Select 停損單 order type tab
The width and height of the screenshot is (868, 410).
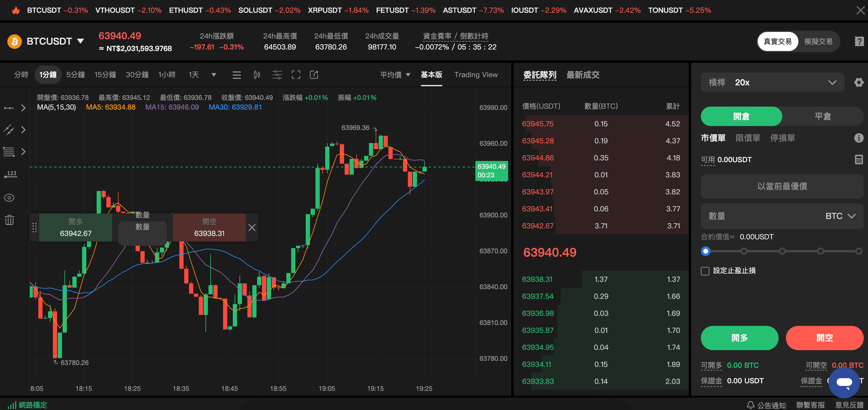(x=782, y=138)
